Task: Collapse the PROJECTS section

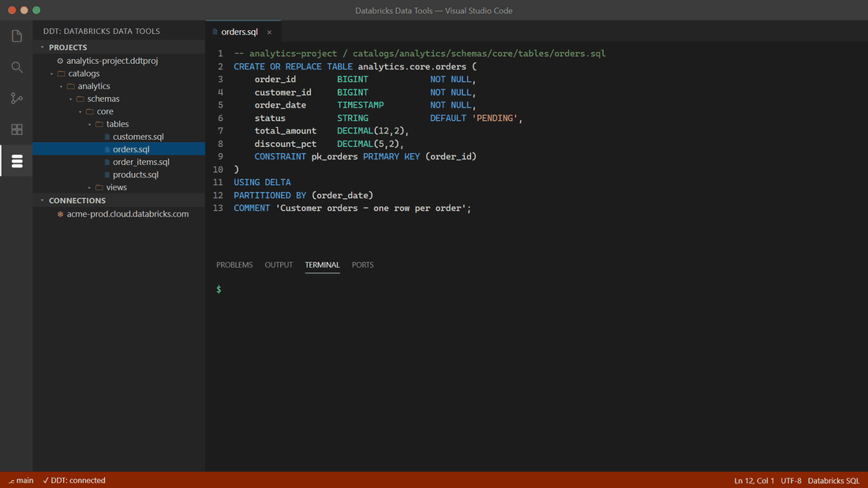Action: pos(42,47)
